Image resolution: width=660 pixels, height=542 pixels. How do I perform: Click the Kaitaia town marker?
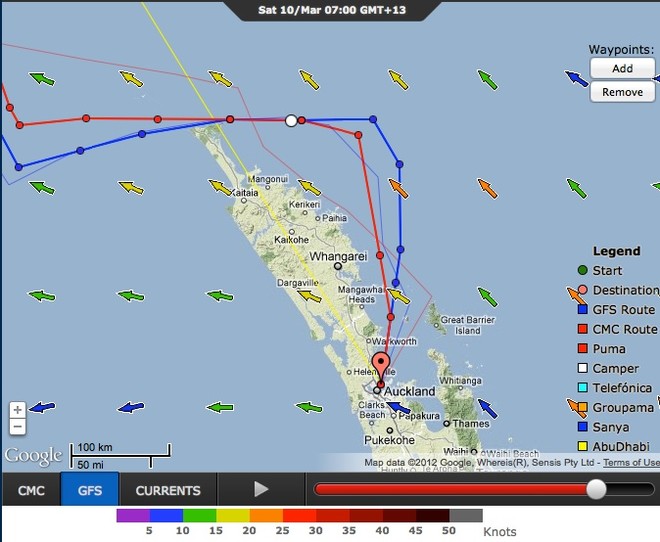click(244, 201)
